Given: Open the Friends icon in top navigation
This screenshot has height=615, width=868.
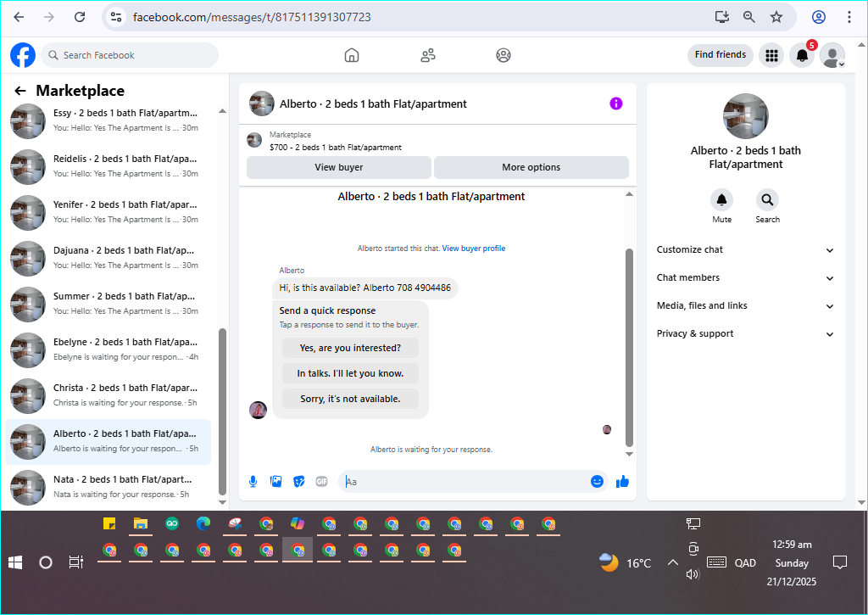Looking at the screenshot, I should point(428,55).
